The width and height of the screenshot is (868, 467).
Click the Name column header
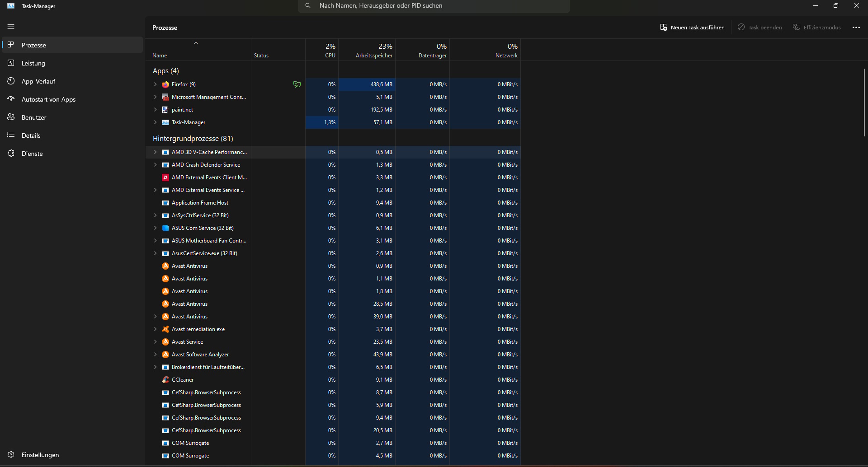[198, 50]
